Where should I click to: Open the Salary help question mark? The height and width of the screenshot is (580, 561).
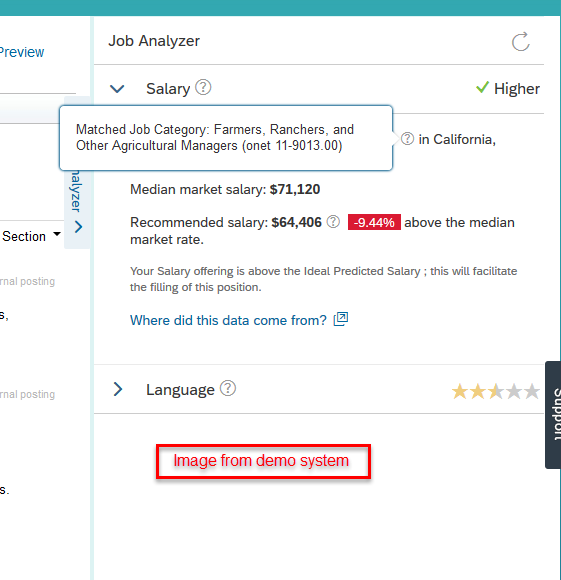[203, 87]
